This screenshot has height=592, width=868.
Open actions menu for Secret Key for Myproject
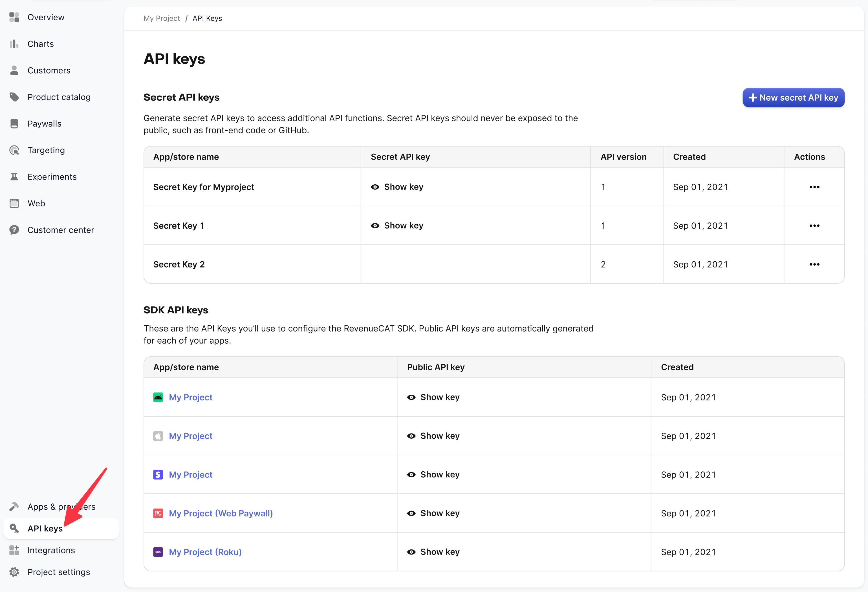pyautogui.click(x=814, y=187)
